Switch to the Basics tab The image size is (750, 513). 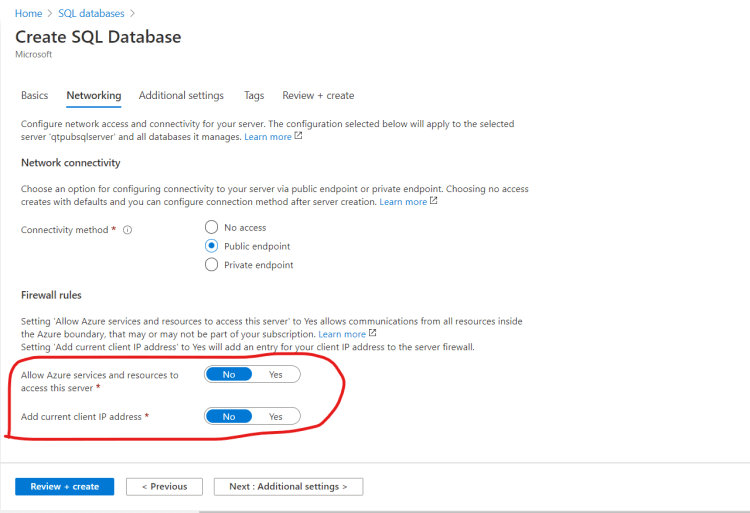click(x=34, y=95)
